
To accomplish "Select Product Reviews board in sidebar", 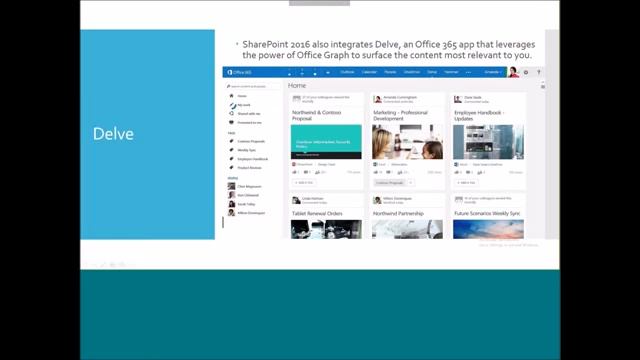I will point(249,168).
